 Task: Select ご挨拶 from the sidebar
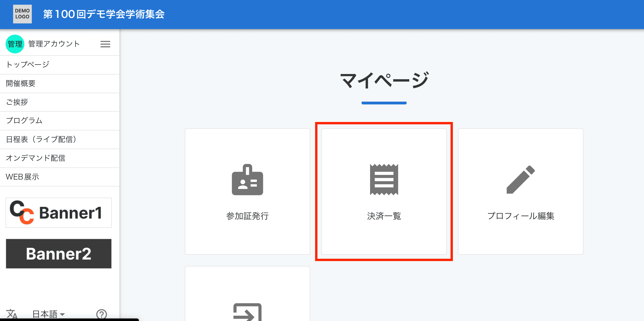click(60, 102)
